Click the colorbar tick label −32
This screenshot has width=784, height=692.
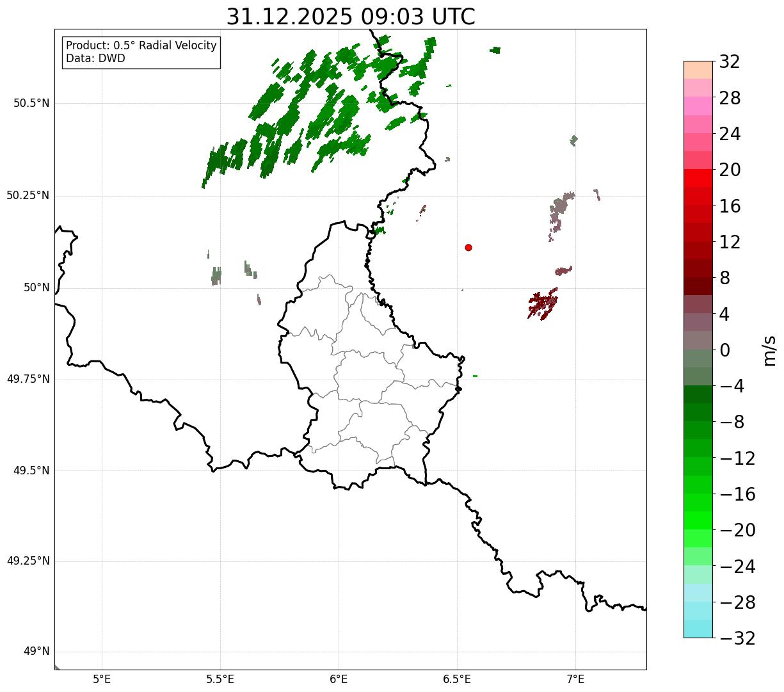(737, 638)
